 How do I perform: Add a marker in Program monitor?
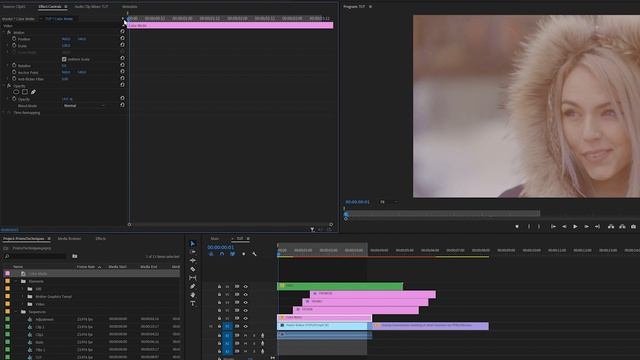pos(517,227)
